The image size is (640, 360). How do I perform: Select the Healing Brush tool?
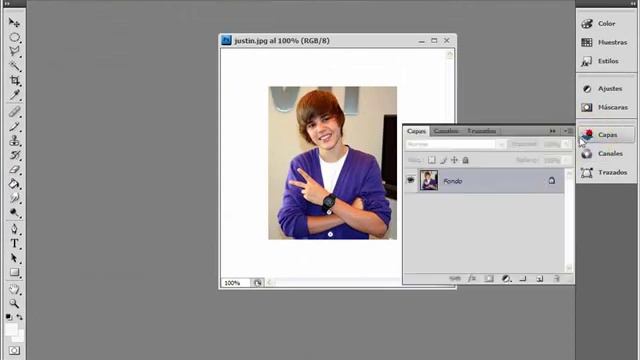point(14,111)
